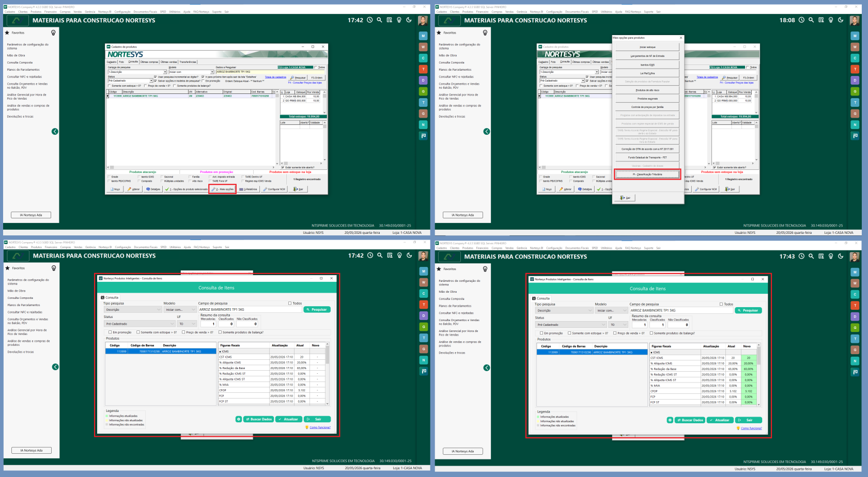The height and width of the screenshot is (477, 868).
Task: Click the '2 - Mais opções' button
Action: pos(223,189)
